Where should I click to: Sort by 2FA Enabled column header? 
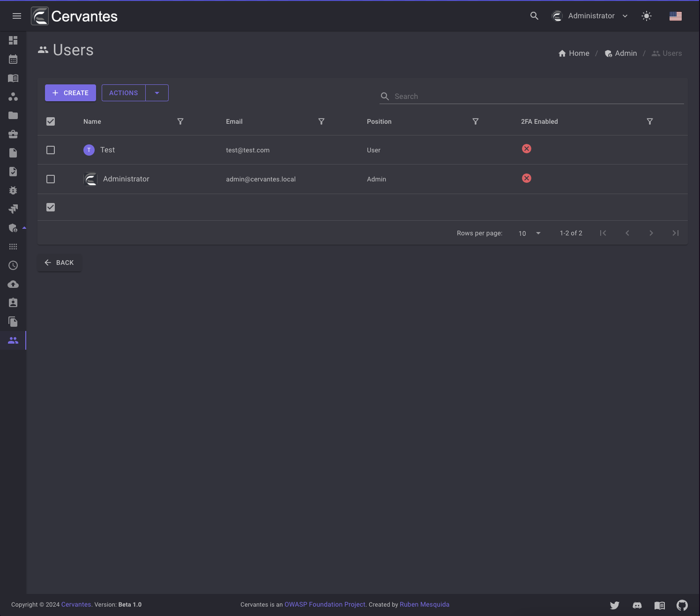point(539,121)
